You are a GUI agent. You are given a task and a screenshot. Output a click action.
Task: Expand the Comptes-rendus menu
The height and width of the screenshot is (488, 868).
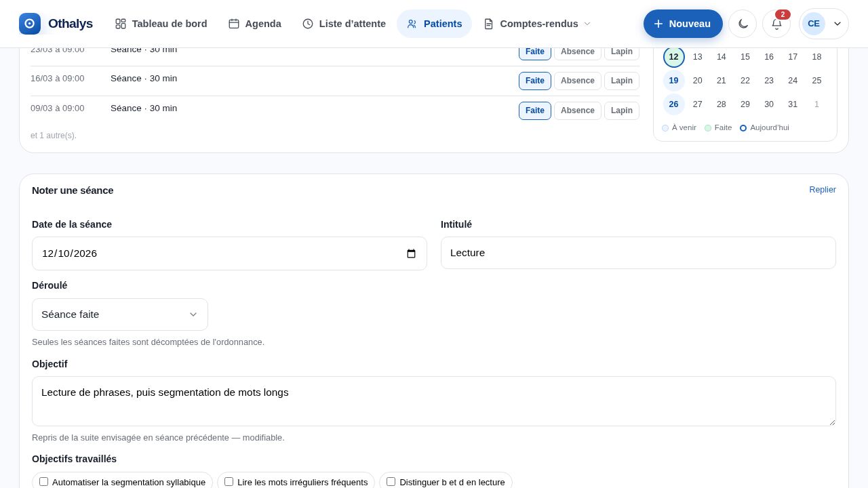tap(537, 24)
